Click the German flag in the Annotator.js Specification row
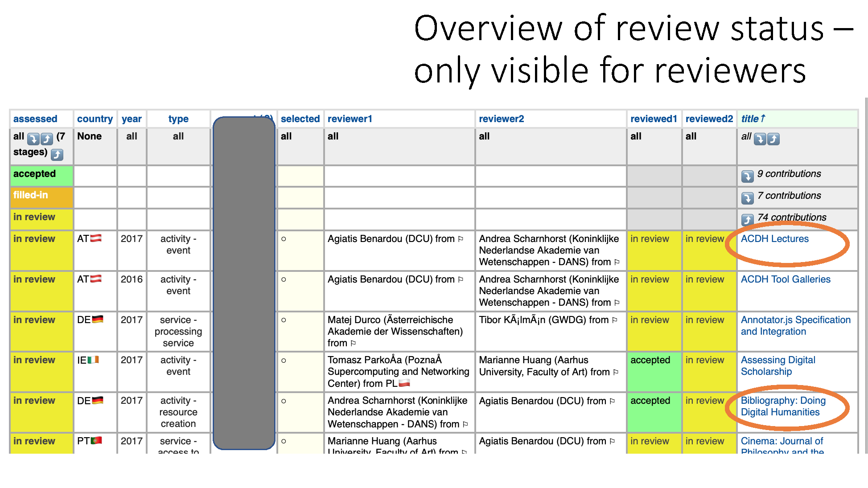Viewport: 868px width, 488px height. click(x=98, y=320)
